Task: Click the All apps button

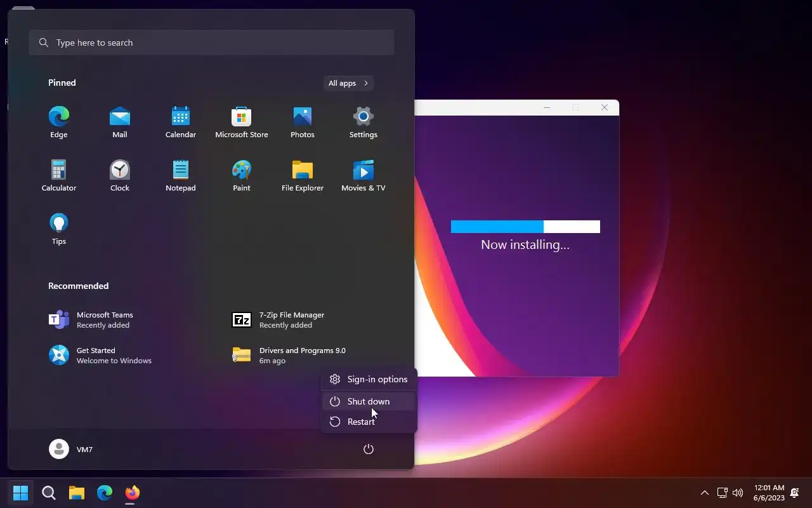Action: (348, 83)
